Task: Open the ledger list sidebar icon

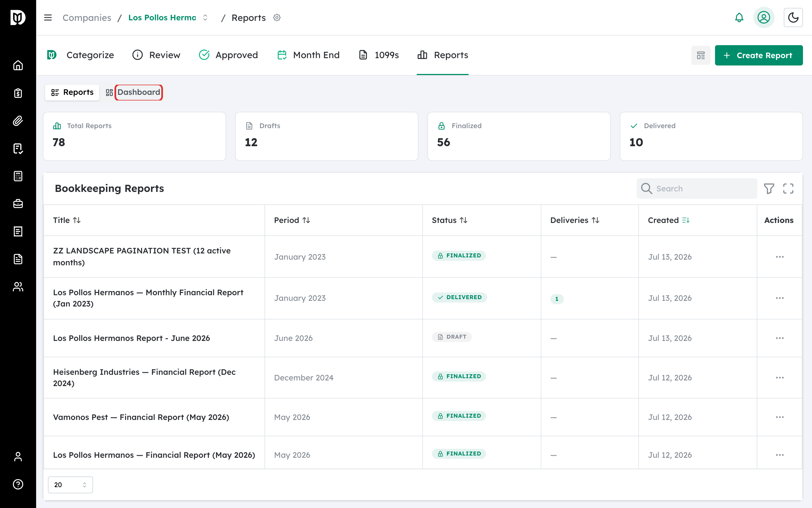Action: (18, 231)
